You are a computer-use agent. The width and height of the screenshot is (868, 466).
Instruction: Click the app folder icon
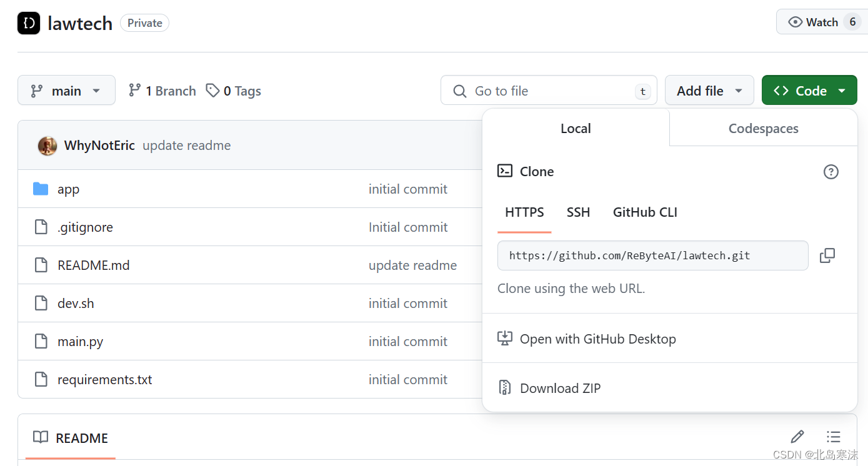click(x=41, y=189)
